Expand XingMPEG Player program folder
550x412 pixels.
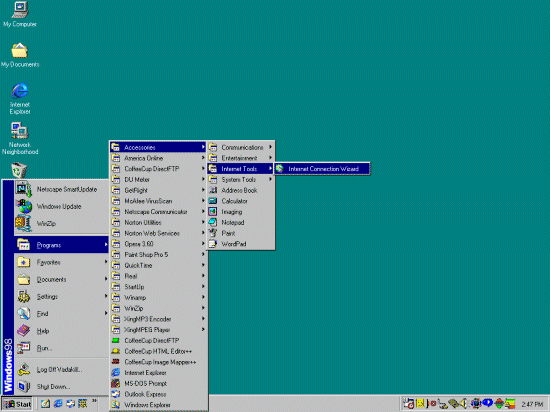158,330
